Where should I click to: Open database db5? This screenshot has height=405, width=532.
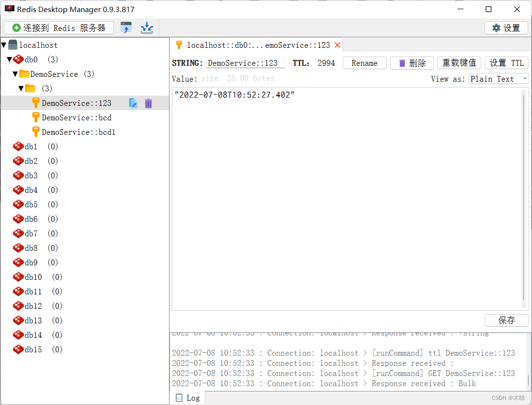coord(35,204)
